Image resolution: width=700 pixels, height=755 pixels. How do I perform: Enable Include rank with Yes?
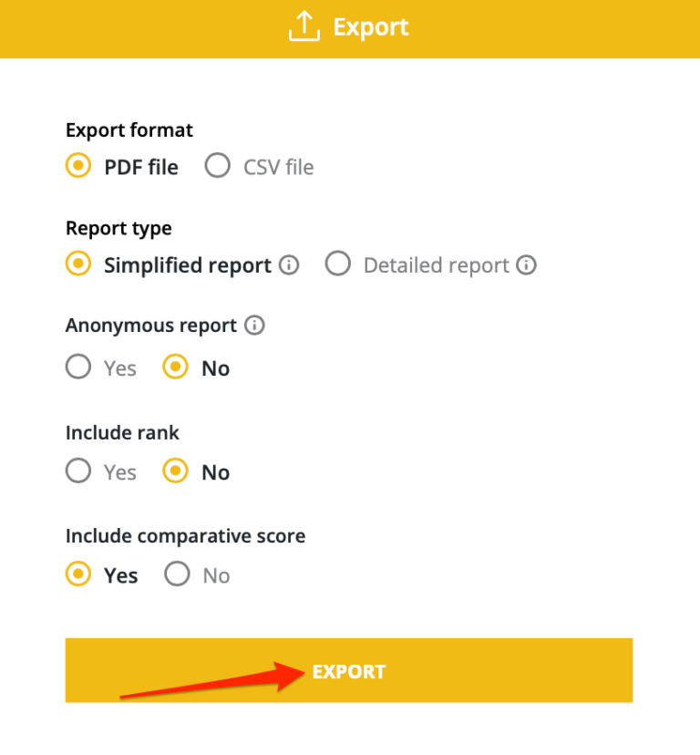click(78, 471)
